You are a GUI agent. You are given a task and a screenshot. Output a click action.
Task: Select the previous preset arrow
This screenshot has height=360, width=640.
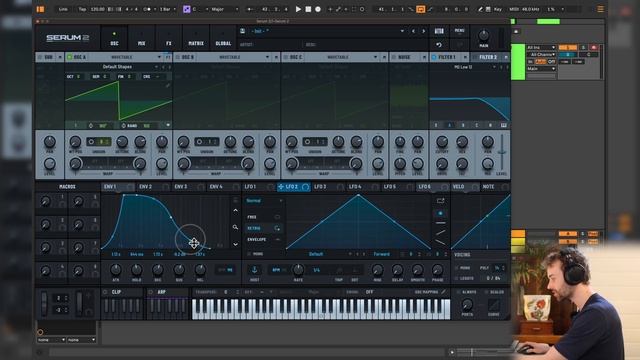(x=413, y=31)
